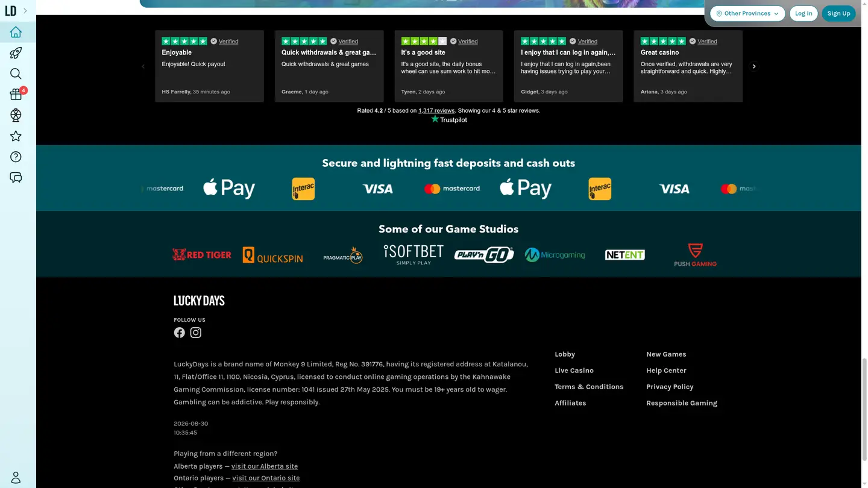Open the Instagram page icon

click(196, 333)
